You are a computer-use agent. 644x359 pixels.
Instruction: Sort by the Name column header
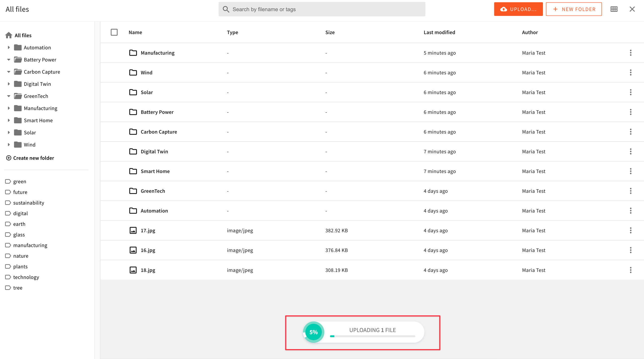click(135, 32)
